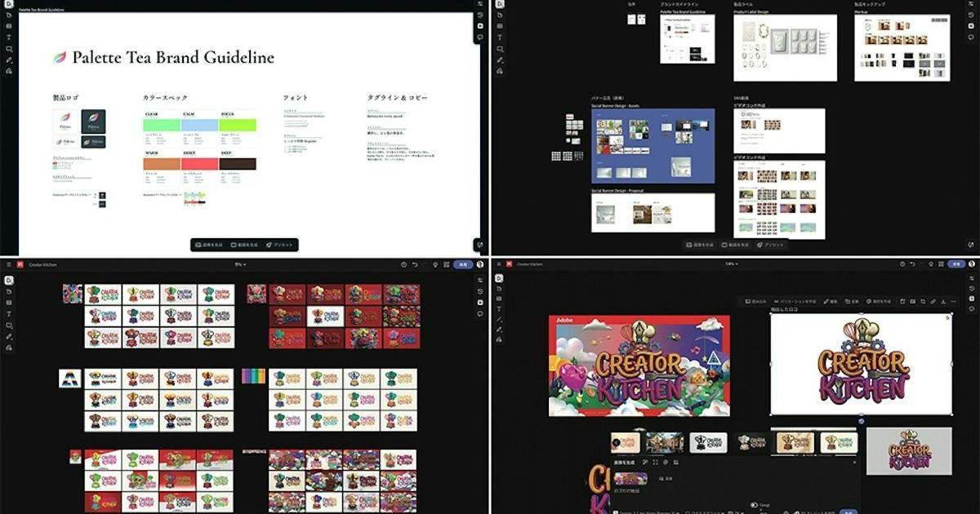This screenshot has height=514, width=980.
Task: Choose the pen tool in Palette Tea guideline board
Action: coord(8,60)
